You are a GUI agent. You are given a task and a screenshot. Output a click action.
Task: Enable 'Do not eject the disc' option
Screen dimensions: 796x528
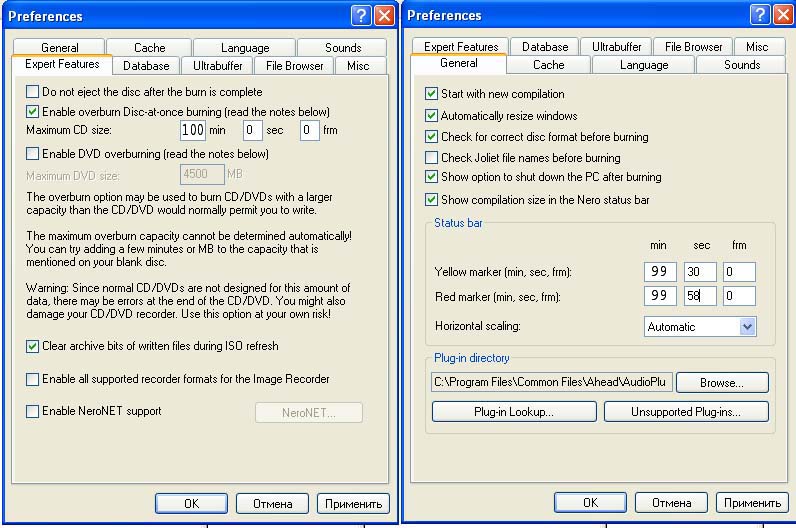(x=33, y=92)
